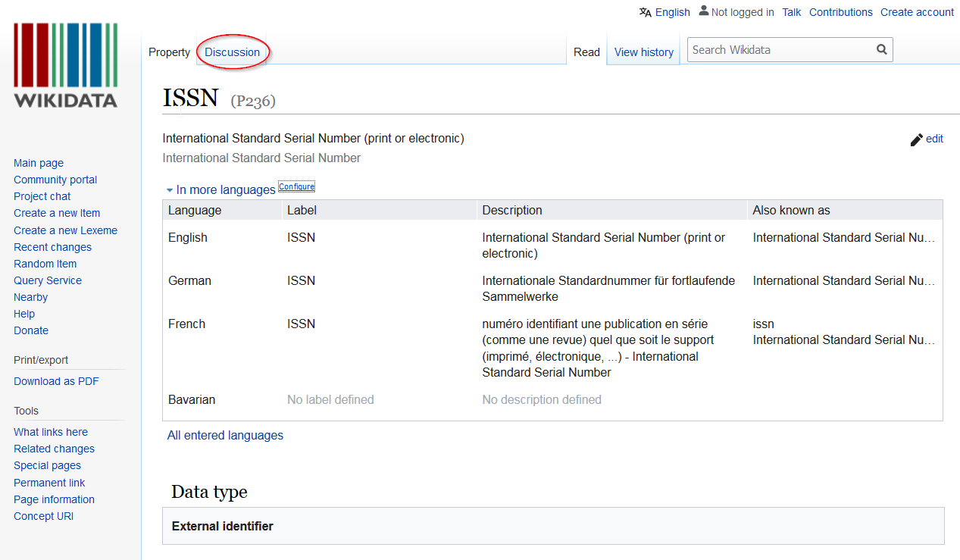Click the property ID (P236)
The height and width of the screenshot is (560, 960).
point(253,101)
